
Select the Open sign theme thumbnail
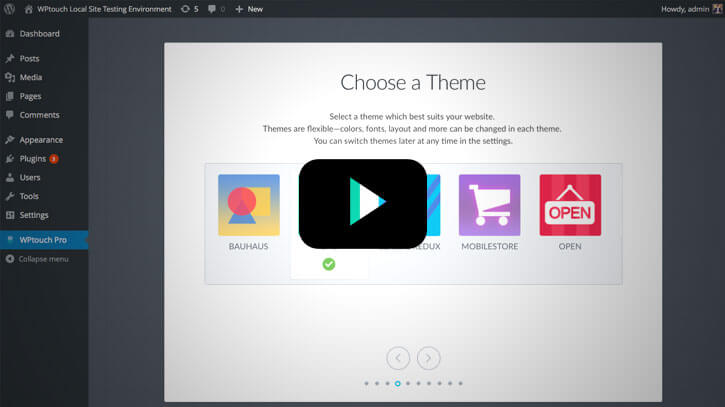(570, 205)
